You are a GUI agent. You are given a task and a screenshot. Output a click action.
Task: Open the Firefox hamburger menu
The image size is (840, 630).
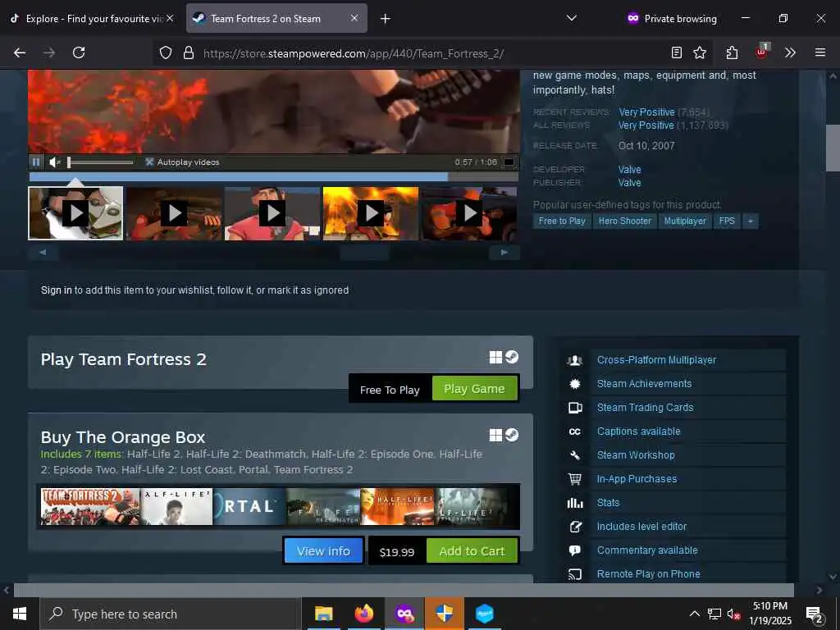[820, 52]
